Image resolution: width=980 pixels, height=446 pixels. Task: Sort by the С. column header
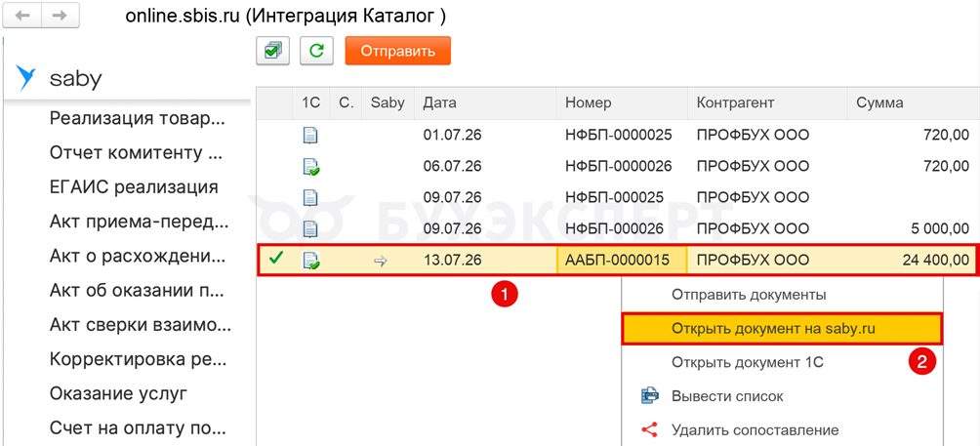[346, 103]
